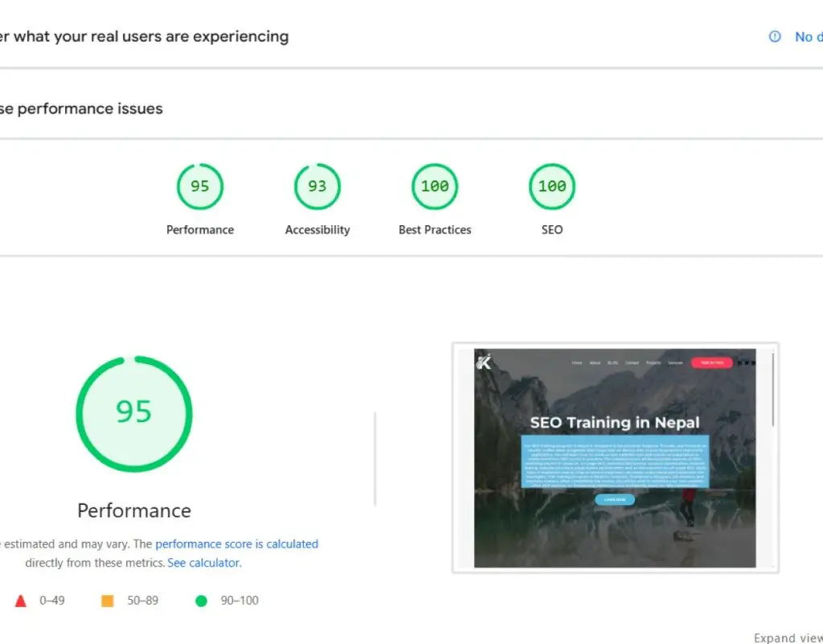The height and width of the screenshot is (644, 823).
Task: Select Home in the preview navigation
Action: (576, 363)
